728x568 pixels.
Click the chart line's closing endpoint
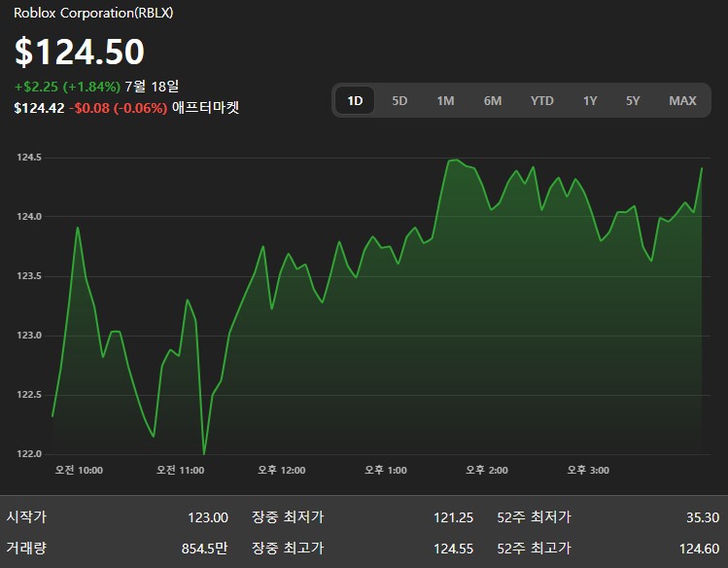(x=702, y=168)
